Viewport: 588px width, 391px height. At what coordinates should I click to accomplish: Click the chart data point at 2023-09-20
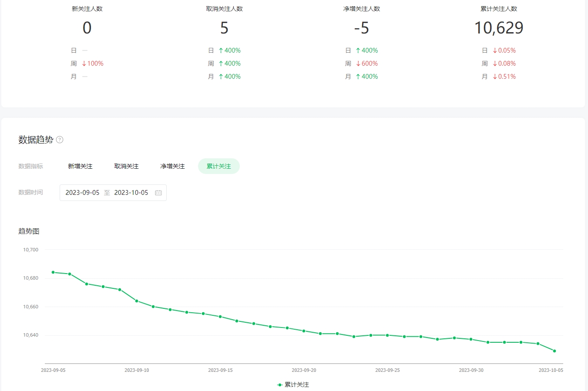(304, 331)
